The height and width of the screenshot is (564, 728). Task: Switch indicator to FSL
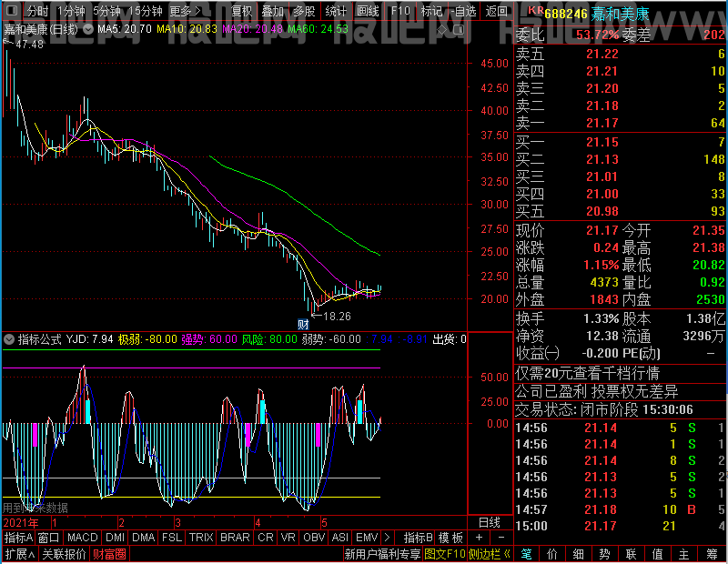pos(172,538)
